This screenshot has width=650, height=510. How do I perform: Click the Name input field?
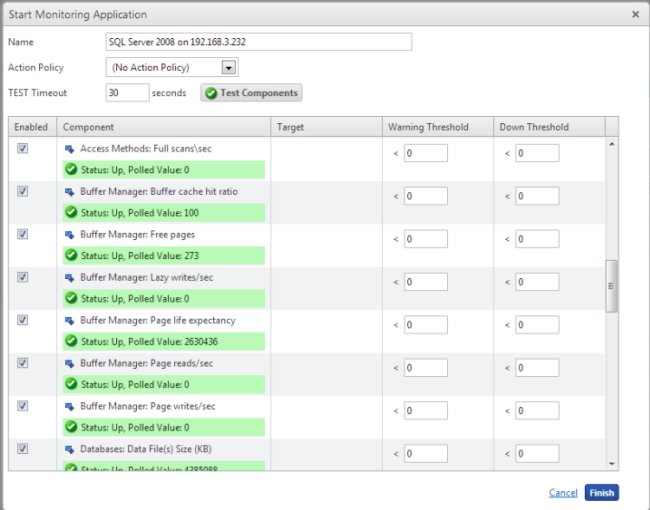coord(259,42)
